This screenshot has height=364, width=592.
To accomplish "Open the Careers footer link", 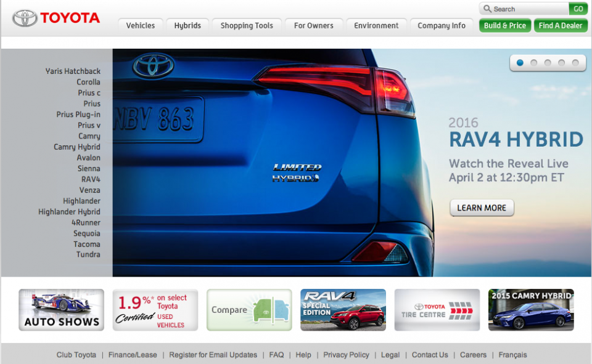I will [x=473, y=355].
